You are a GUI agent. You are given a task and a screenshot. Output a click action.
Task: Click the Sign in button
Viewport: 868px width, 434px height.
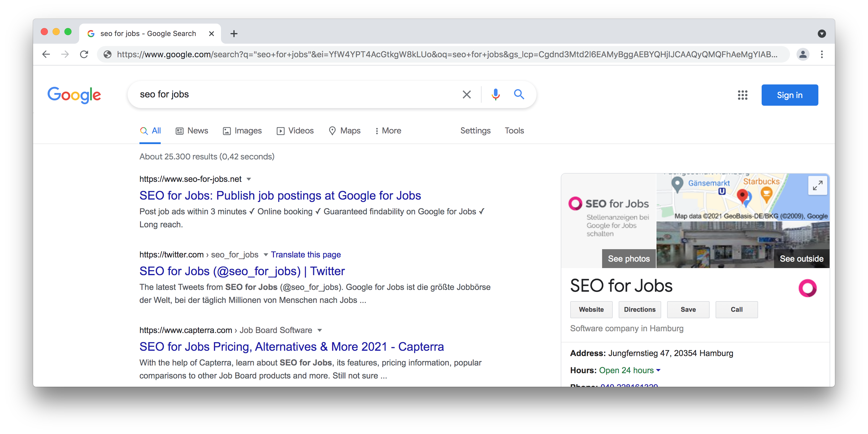(x=789, y=95)
